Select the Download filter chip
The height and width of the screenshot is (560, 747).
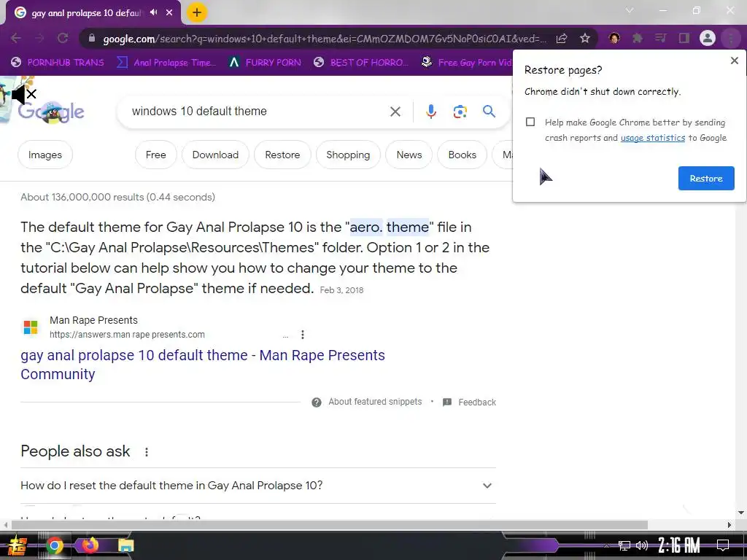coord(215,155)
